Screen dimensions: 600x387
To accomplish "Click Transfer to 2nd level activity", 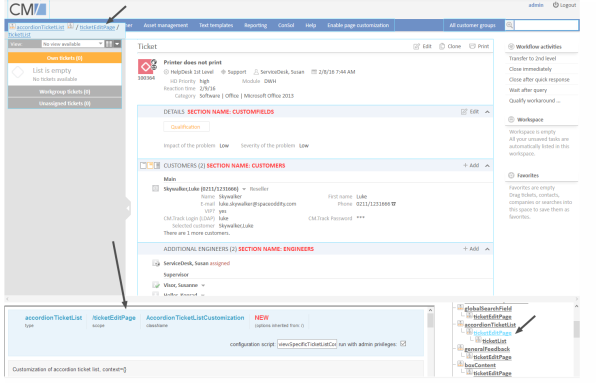I will (x=532, y=58).
